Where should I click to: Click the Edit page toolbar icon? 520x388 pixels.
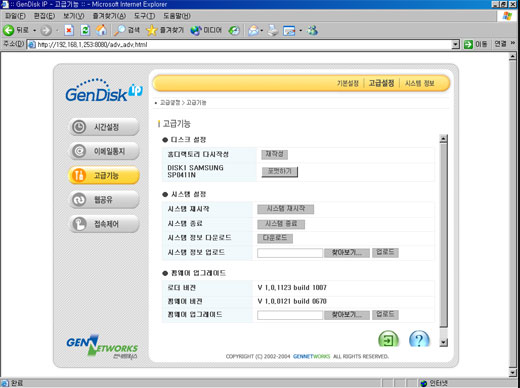289,31
